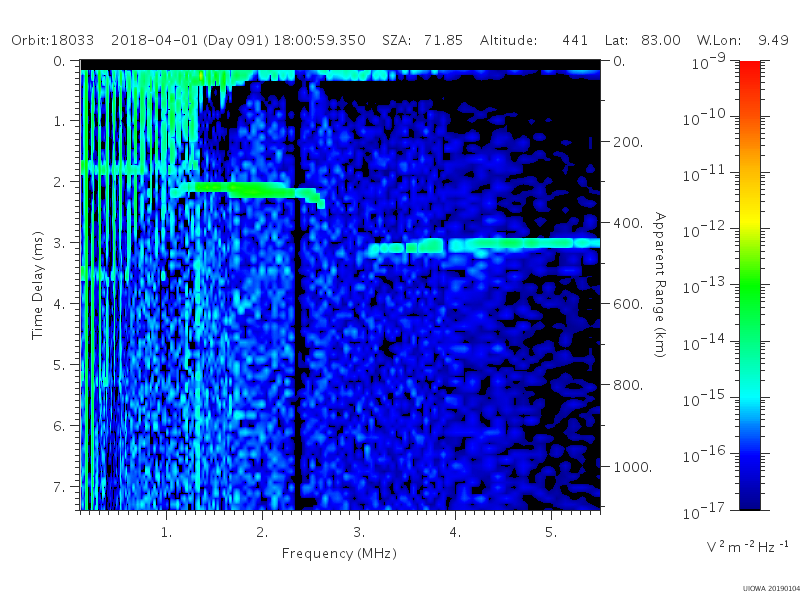Image resolution: width=800 pixels, height=600 pixels.
Task: Click the V² m⁻² Hz⁻¹ units label
Action: pyautogui.click(x=747, y=547)
